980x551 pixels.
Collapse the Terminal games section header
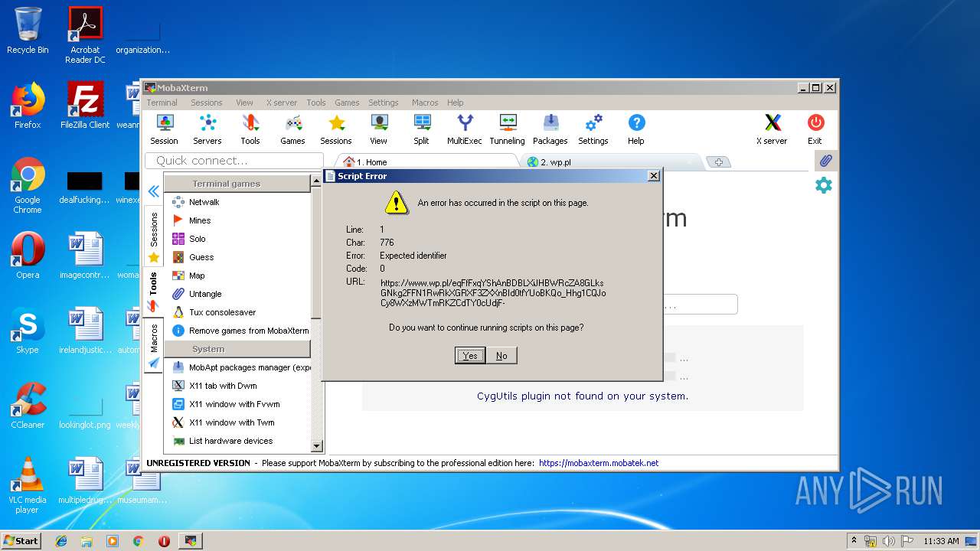(237, 184)
